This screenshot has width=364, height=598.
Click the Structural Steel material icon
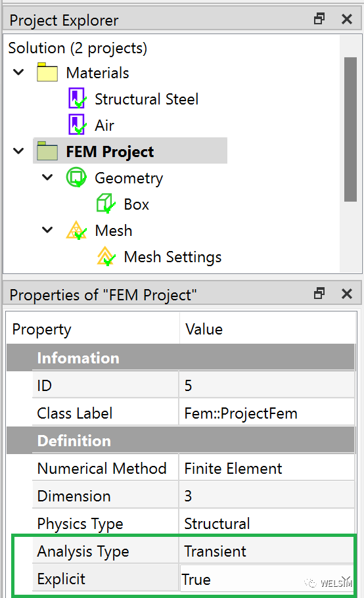pyautogui.click(x=78, y=99)
